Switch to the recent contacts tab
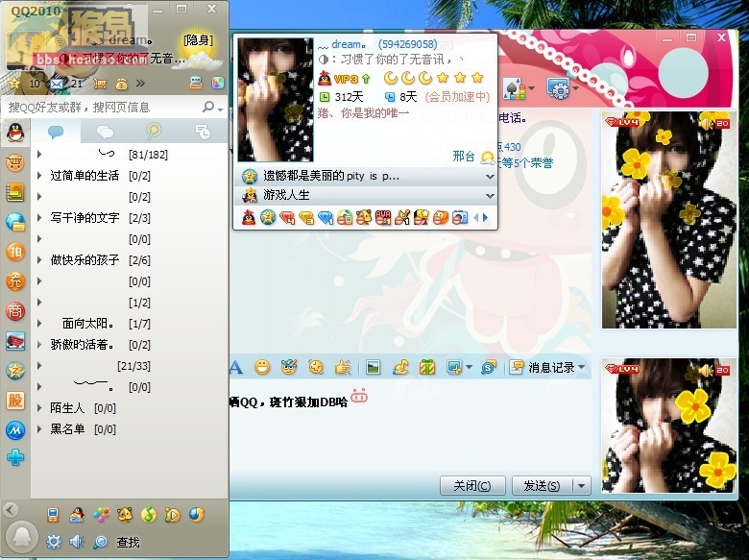Viewport: 749px width, 560px height. coord(203,132)
